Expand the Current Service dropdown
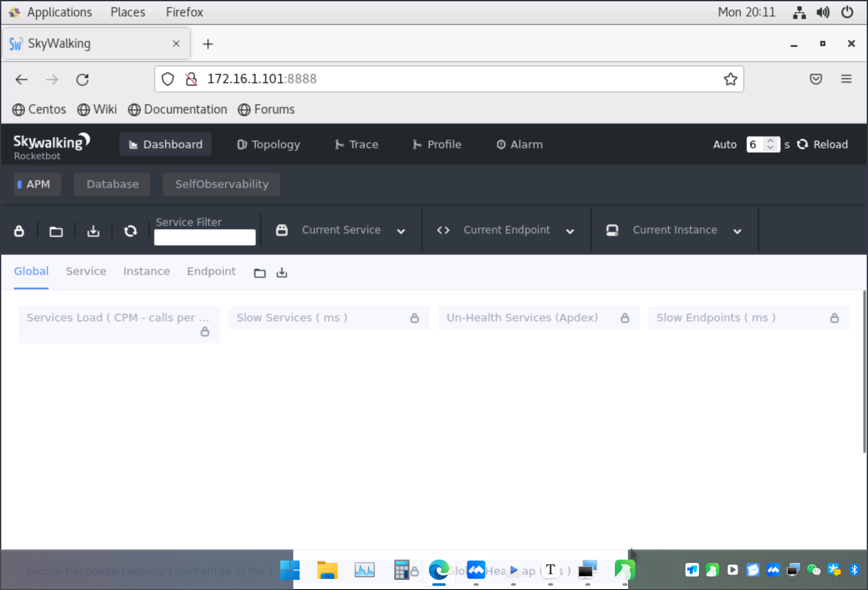This screenshot has width=868, height=590. tap(401, 231)
